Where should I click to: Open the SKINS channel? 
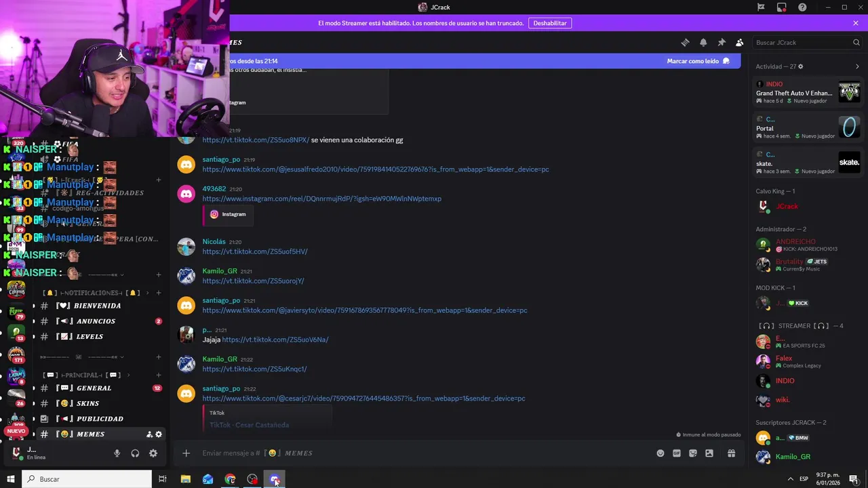point(100,403)
